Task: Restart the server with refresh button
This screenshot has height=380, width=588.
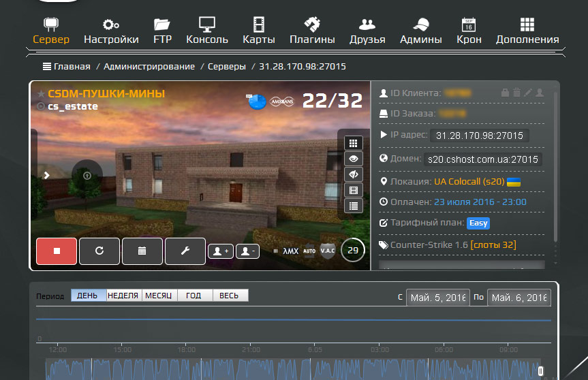Action: point(99,251)
